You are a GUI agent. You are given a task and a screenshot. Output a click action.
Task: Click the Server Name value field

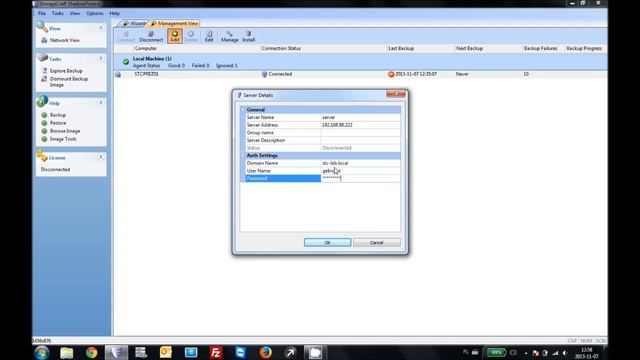(x=360, y=117)
